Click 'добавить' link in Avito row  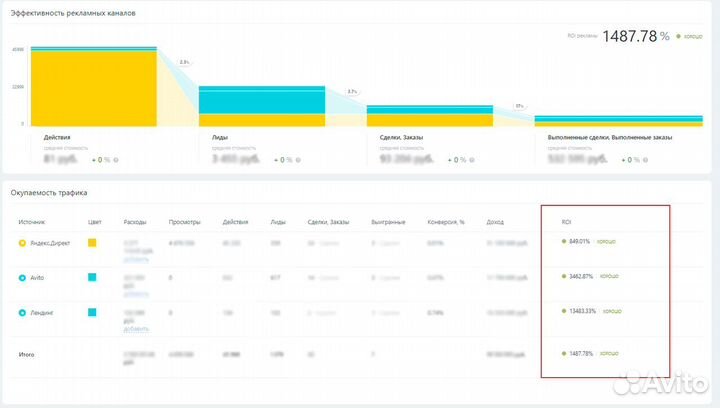pyautogui.click(x=136, y=294)
